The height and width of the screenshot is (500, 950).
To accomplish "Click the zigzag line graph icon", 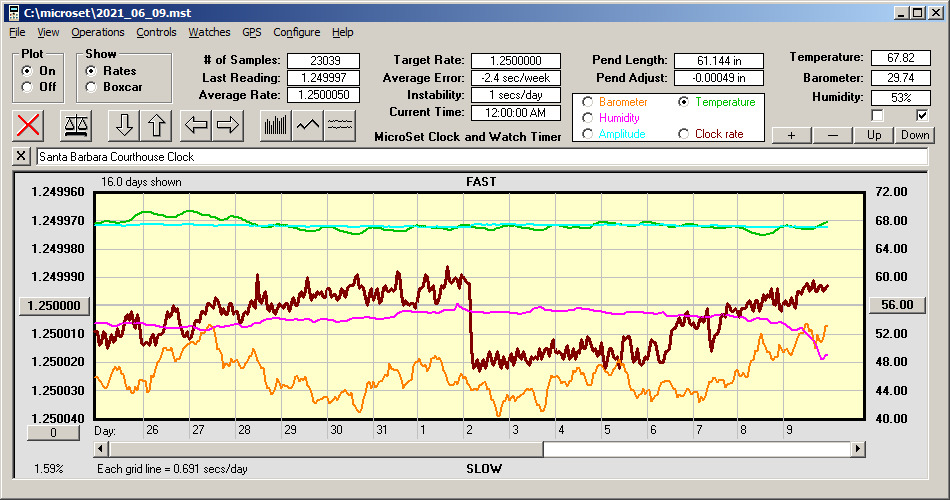I will [308, 125].
